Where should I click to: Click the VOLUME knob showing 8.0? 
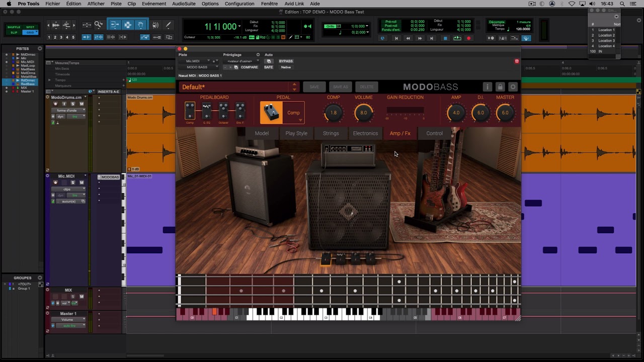pyautogui.click(x=363, y=113)
